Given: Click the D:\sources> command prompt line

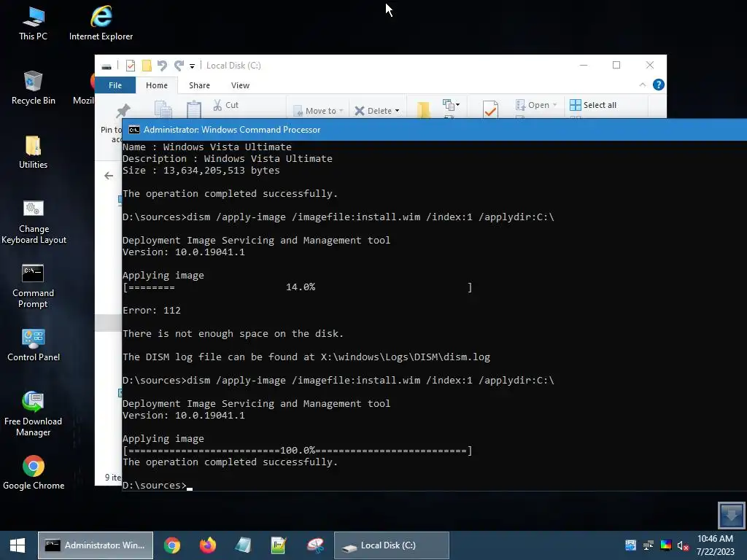Looking at the screenshot, I should 158,485.
